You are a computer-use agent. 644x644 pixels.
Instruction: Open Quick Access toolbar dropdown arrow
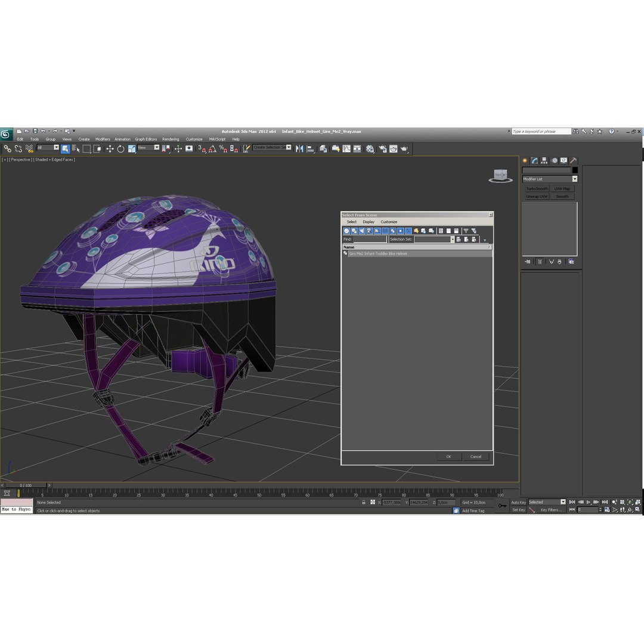74,131
